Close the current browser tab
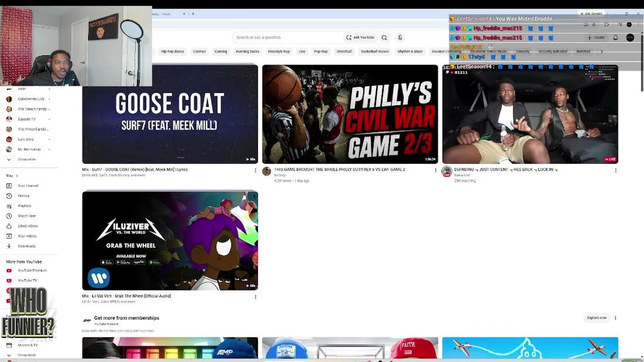Screen dimensions: 644x362 click(x=184, y=14)
